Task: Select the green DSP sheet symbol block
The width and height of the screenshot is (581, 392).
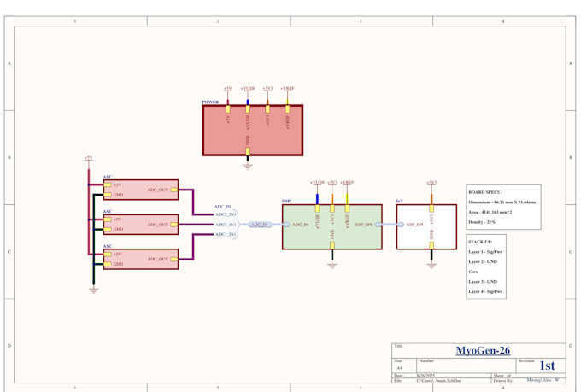Action: click(332, 226)
